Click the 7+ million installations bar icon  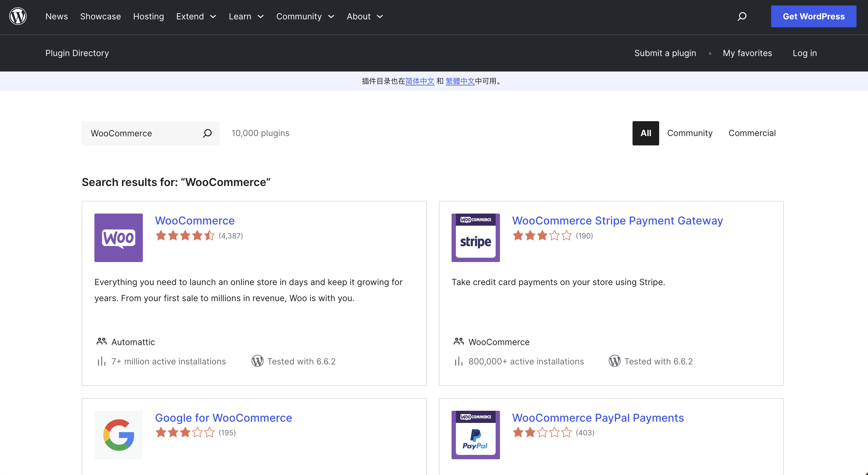[101, 361]
